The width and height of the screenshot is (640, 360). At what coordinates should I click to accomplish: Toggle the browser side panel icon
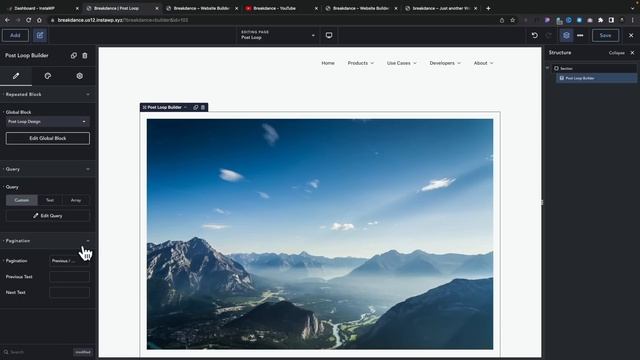(x=611, y=20)
